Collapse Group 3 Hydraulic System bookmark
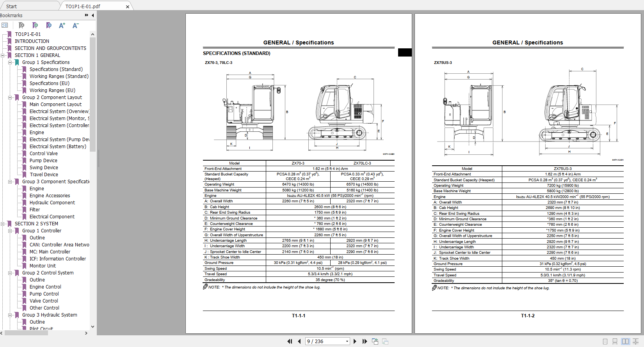The width and height of the screenshot is (644, 347). point(10,315)
